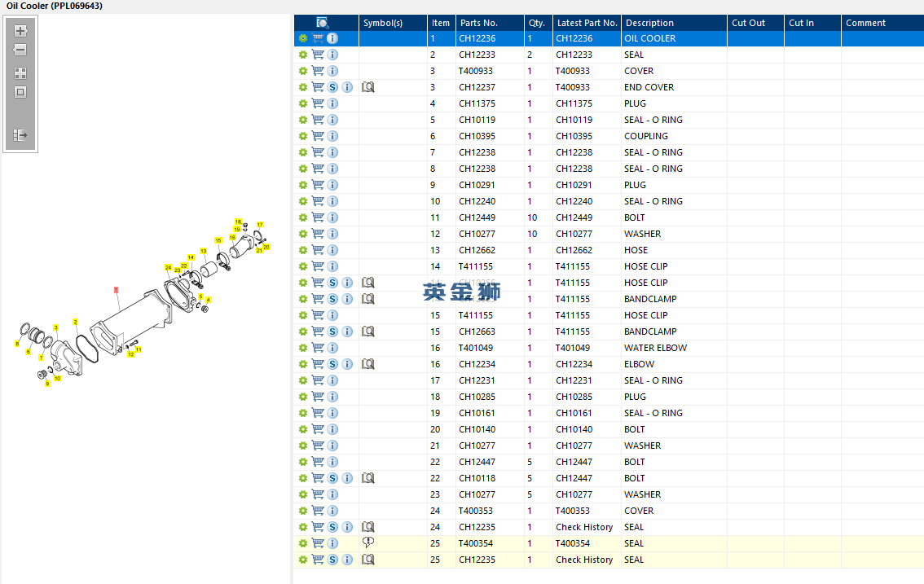Select callout 1 on the cooler diagram
This screenshot has height=584, width=924.
pyautogui.click(x=116, y=290)
